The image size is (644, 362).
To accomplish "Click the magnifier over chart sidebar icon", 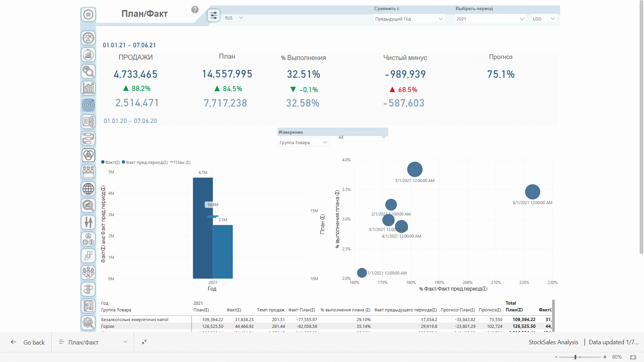I will [88, 205].
